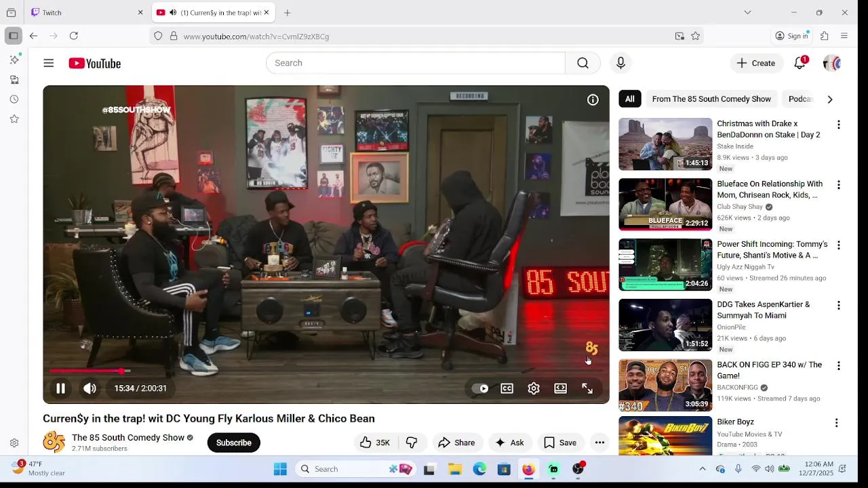868x488 pixels.
Task: Bookmark this page with star
Action: pyautogui.click(x=695, y=36)
